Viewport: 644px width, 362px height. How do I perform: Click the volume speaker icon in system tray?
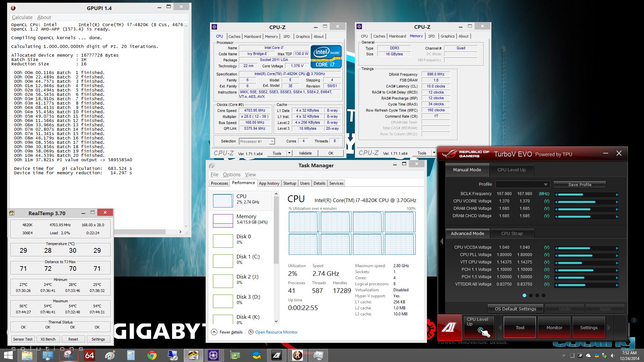[613, 355]
